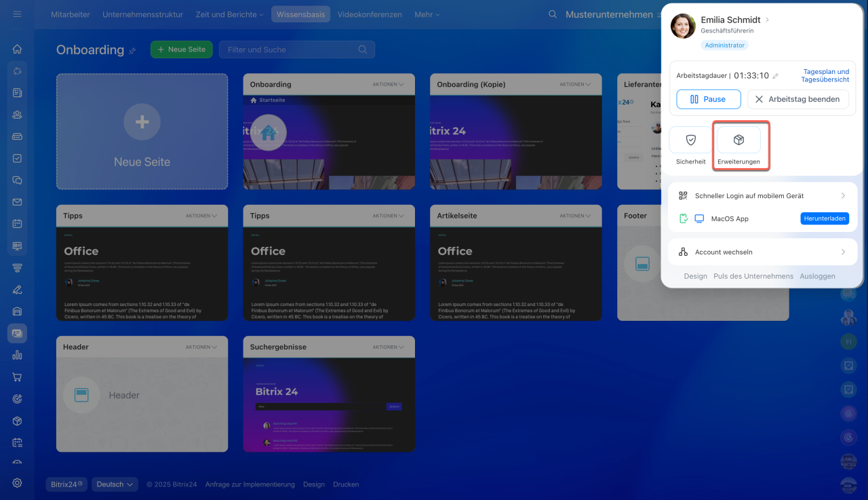Open Aktionen dropdown on Header card
The height and width of the screenshot is (500, 868).
click(201, 347)
